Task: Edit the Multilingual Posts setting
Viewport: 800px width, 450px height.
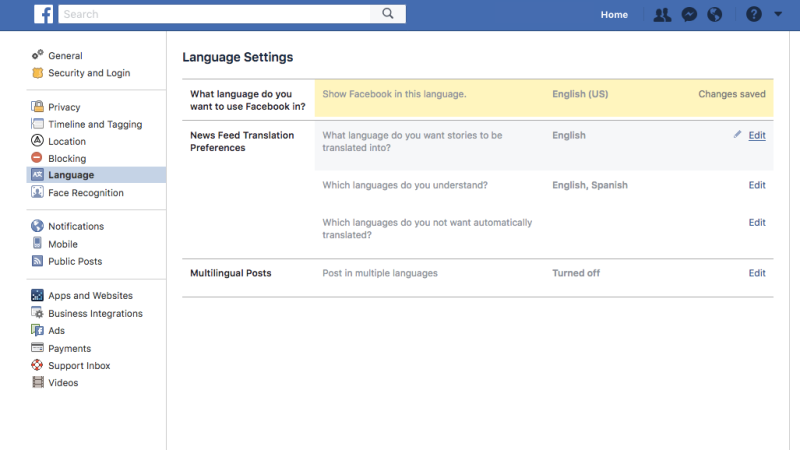Action: (757, 273)
